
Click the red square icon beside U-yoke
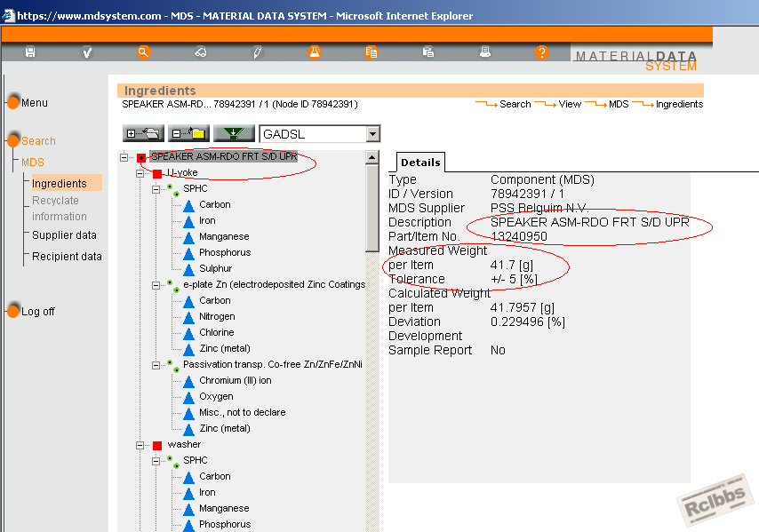pos(157,173)
